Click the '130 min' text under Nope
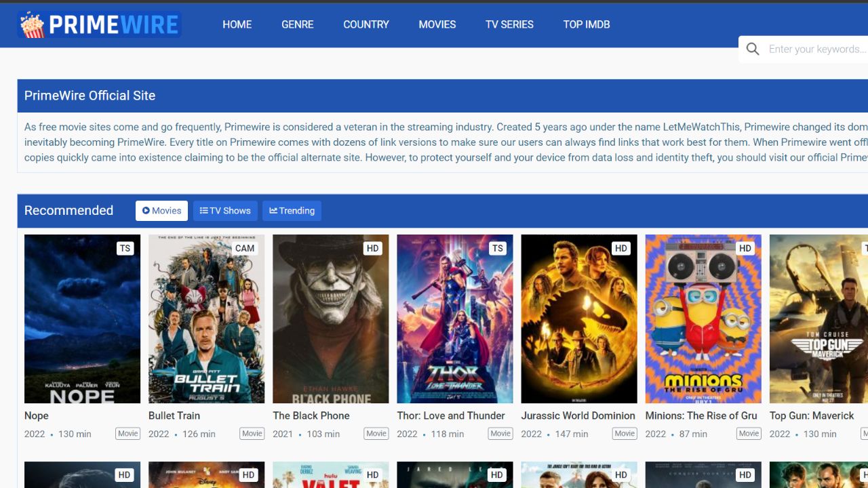 pyautogui.click(x=75, y=434)
